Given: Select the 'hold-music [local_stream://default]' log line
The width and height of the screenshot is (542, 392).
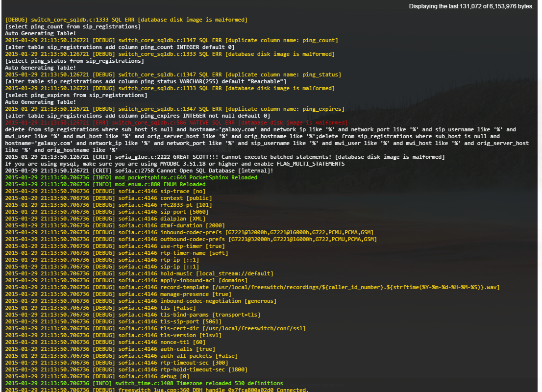Looking at the screenshot, I should [x=139, y=273].
